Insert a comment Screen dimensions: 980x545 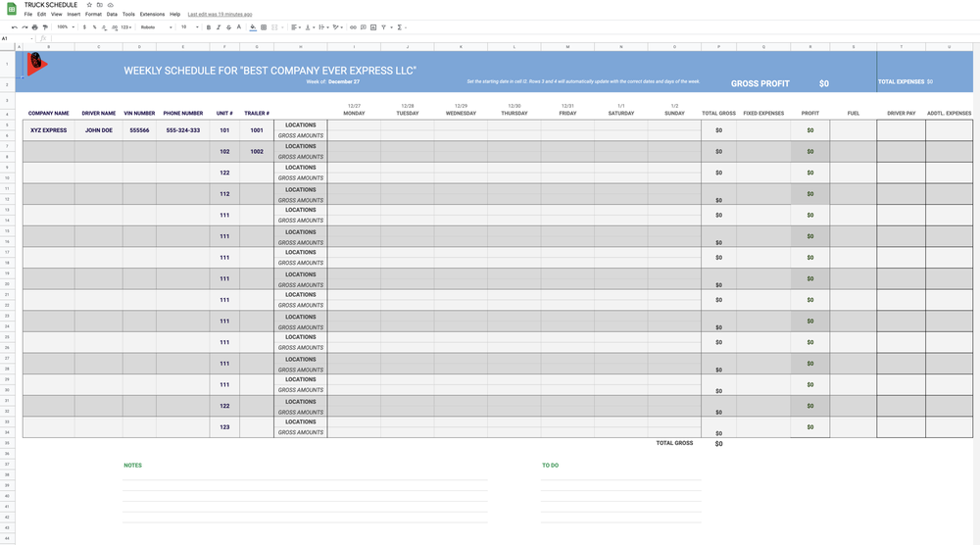point(364,27)
